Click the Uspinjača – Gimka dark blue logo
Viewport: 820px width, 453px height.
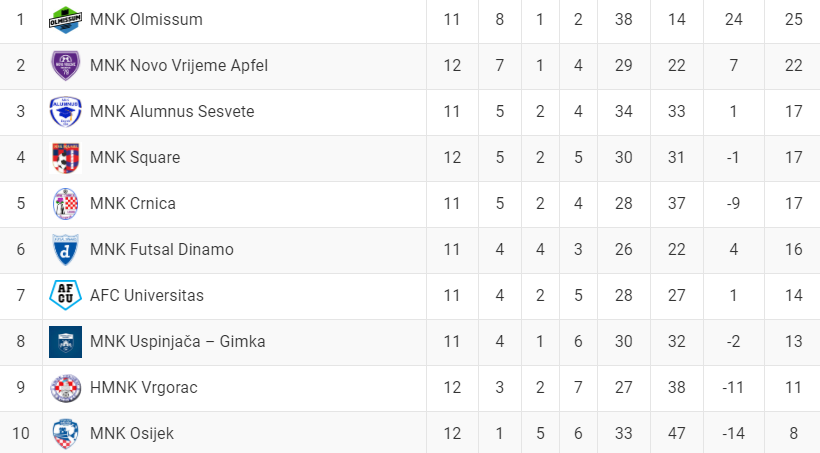(65, 342)
